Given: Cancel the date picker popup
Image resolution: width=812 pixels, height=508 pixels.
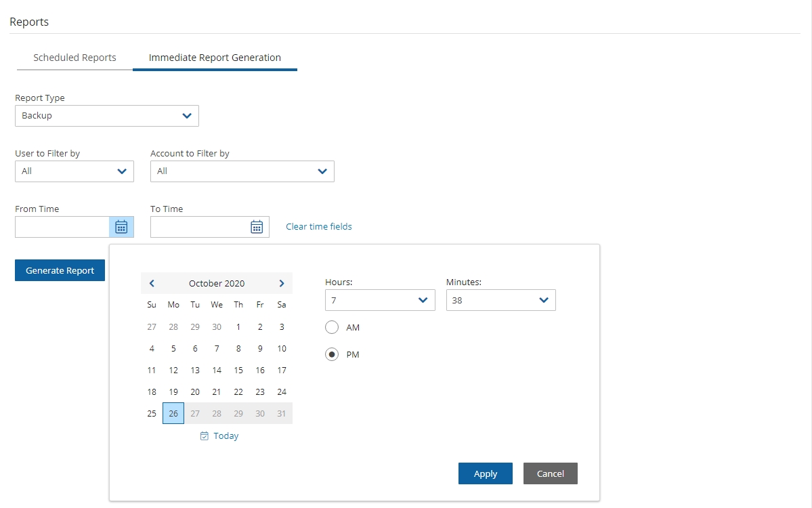Looking at the screenshot, I should (x=550, y=473).
